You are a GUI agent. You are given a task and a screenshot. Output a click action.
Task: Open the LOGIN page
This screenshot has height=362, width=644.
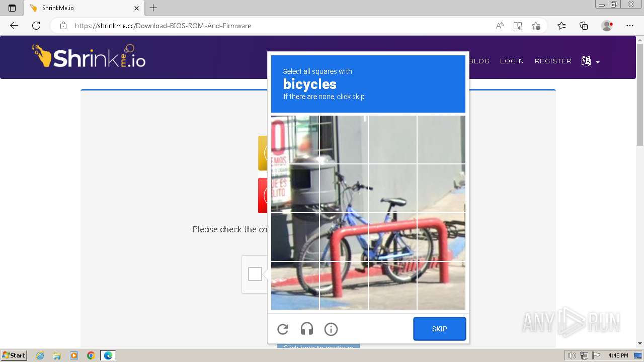click(512, 61)
